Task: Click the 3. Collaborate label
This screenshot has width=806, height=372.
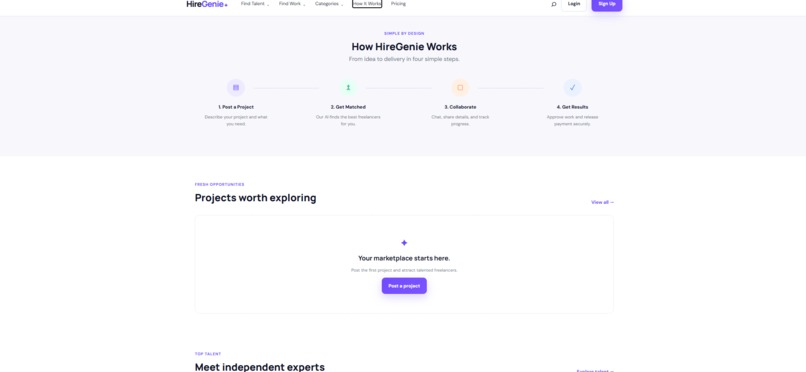Action: 460,107
